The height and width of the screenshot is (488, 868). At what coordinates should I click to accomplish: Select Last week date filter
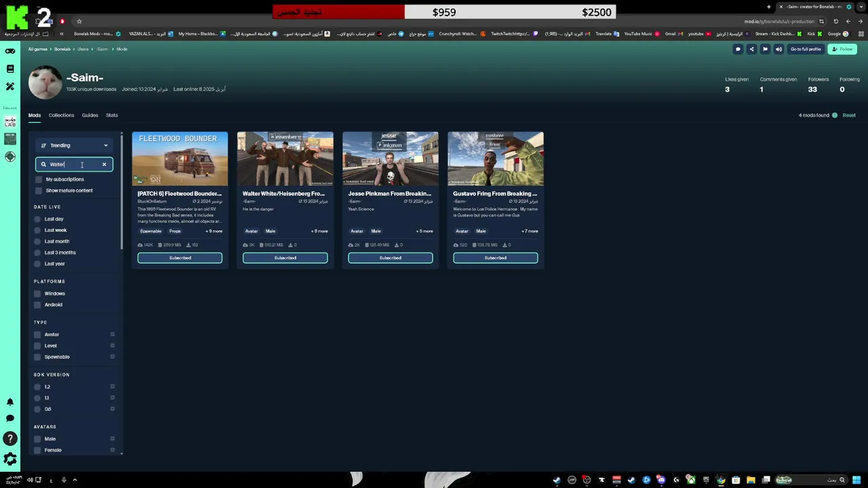point(37,230)
